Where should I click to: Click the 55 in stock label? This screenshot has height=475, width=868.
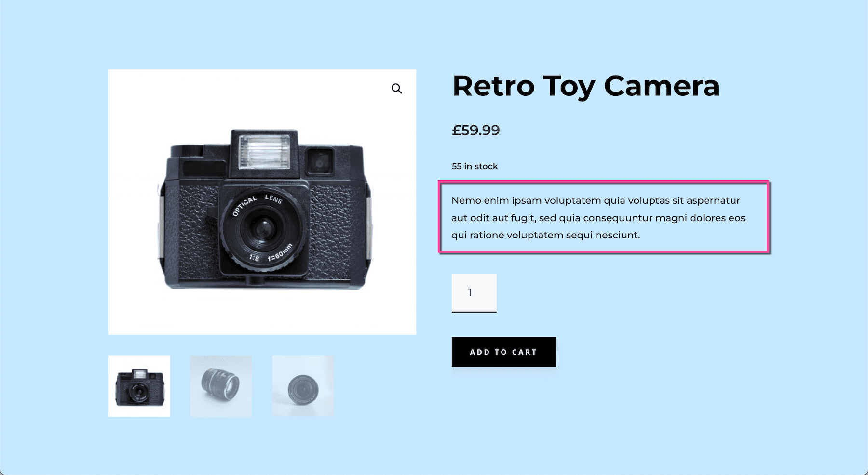point(475,166)
